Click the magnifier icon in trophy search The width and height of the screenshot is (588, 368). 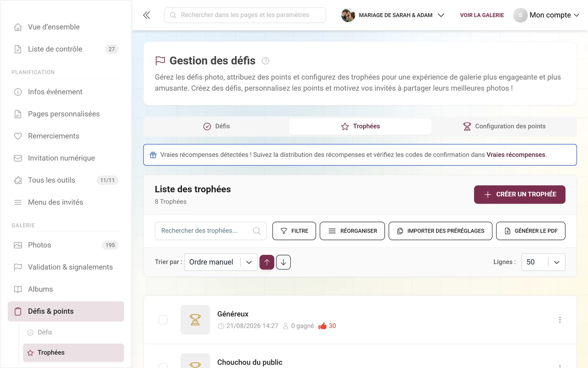pyautogui.click(x=257, y=231)
